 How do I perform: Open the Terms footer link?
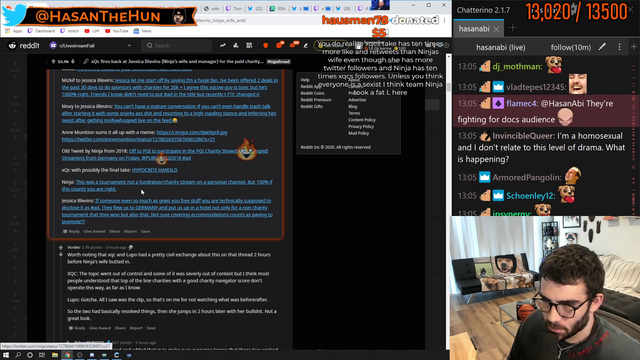pyautogui.click(x=354, y=113)
